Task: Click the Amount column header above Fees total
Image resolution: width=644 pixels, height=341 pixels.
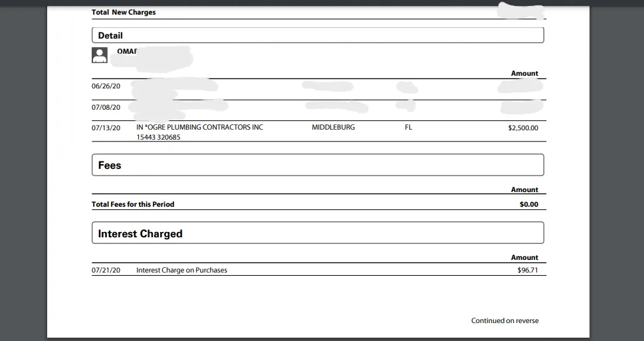Action: click(524, 190)
